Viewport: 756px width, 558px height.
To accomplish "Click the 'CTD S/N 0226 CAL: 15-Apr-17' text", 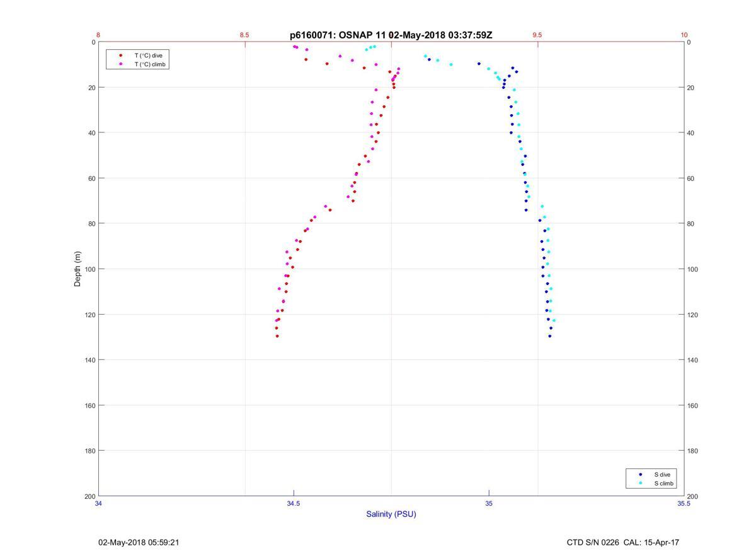I will [623, 542].
